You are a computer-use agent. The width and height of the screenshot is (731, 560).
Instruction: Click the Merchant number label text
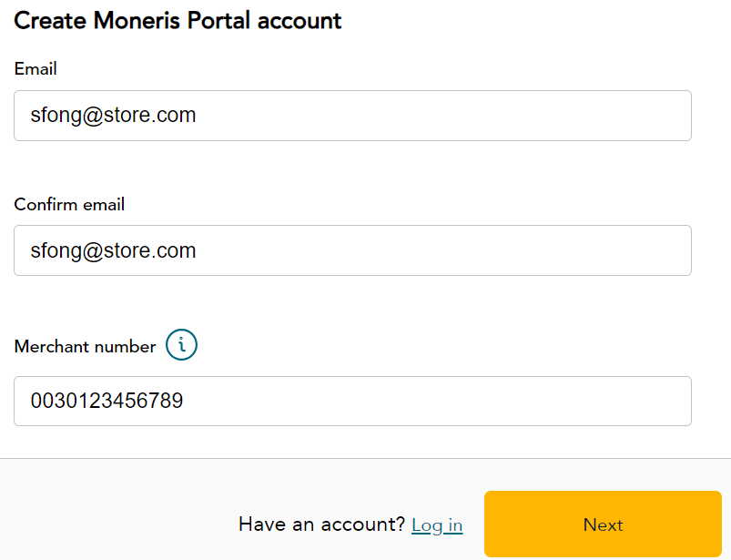[85, 346]
